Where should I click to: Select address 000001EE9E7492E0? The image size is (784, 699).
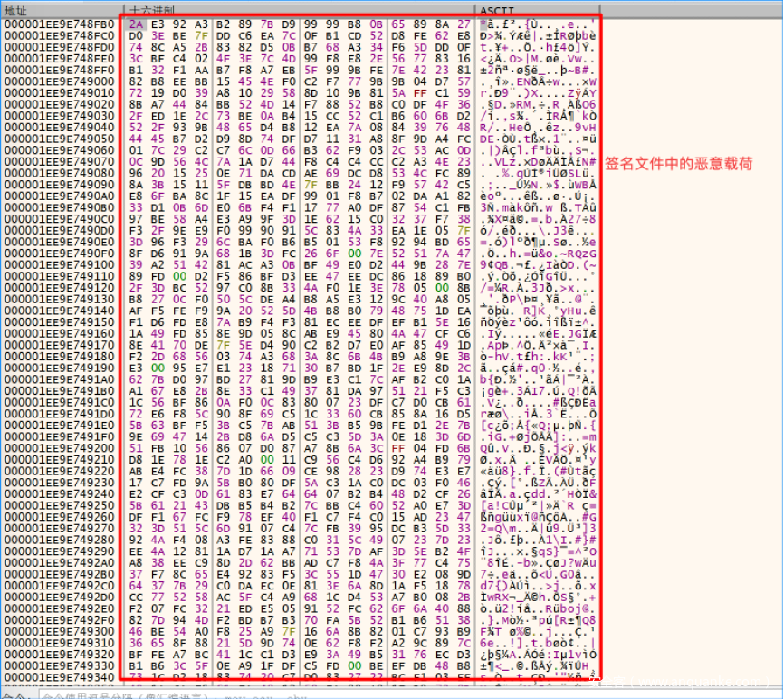[60, 608]
